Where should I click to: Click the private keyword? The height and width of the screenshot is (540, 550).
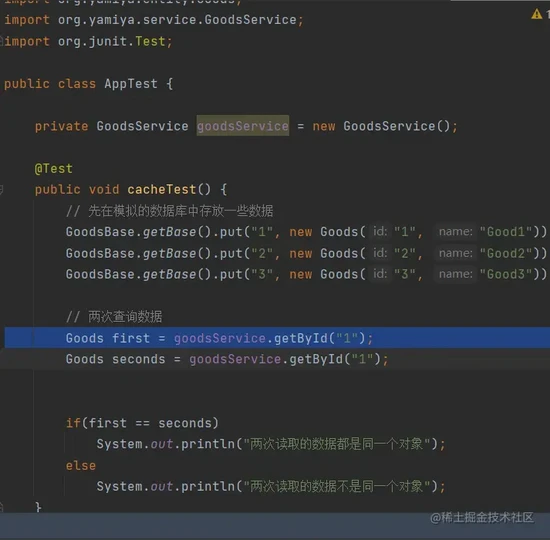62,126
